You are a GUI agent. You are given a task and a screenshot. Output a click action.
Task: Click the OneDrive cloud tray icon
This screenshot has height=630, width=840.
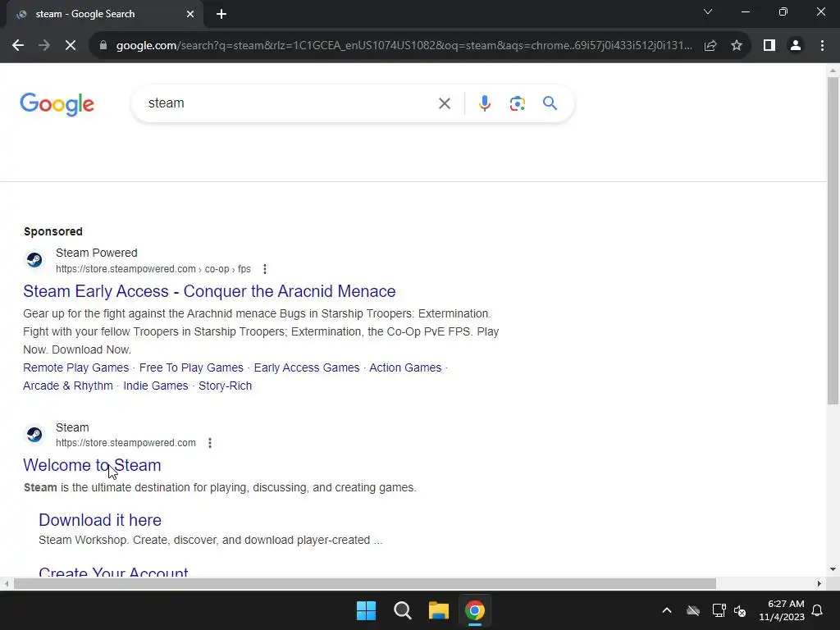pos(693,610)
